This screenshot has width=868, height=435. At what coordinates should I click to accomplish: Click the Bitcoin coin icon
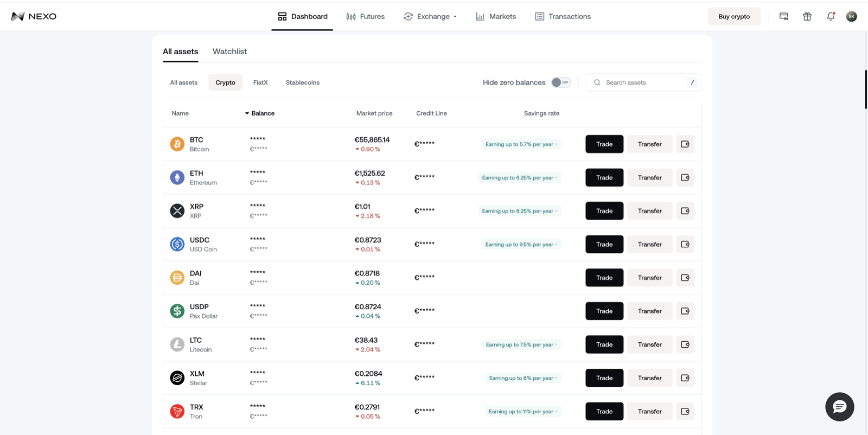[x=177, y=144]
